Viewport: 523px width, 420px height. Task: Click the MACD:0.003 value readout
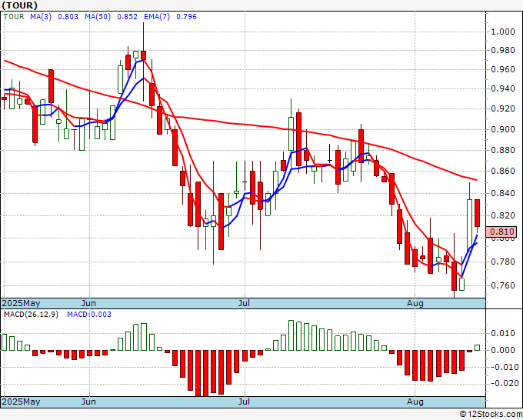(x=89, y=315)
